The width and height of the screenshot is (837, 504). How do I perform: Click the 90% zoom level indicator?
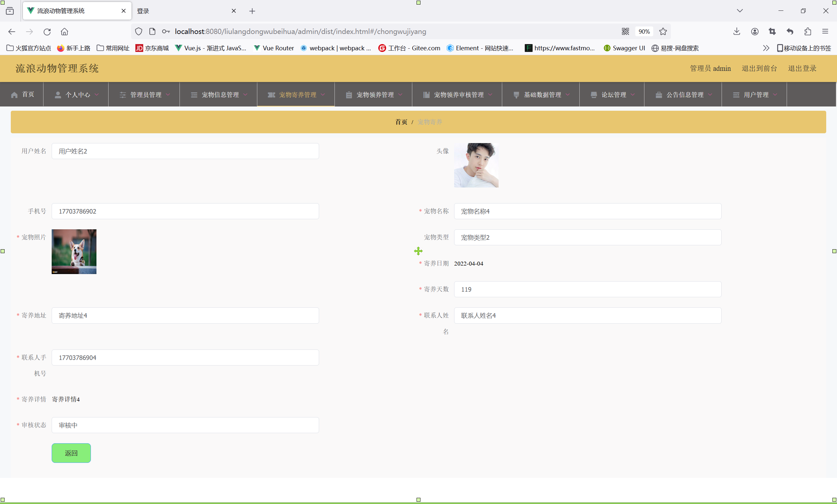click(x=644, y=32)
